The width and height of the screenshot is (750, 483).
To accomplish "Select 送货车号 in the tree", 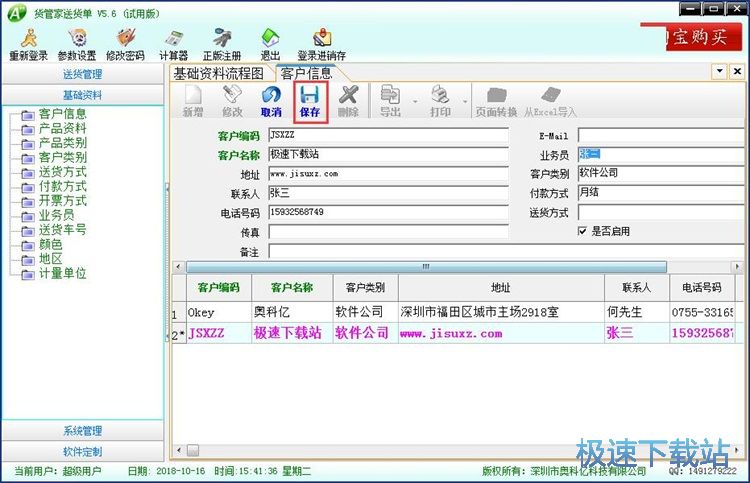I will click(x=62, y=230).
